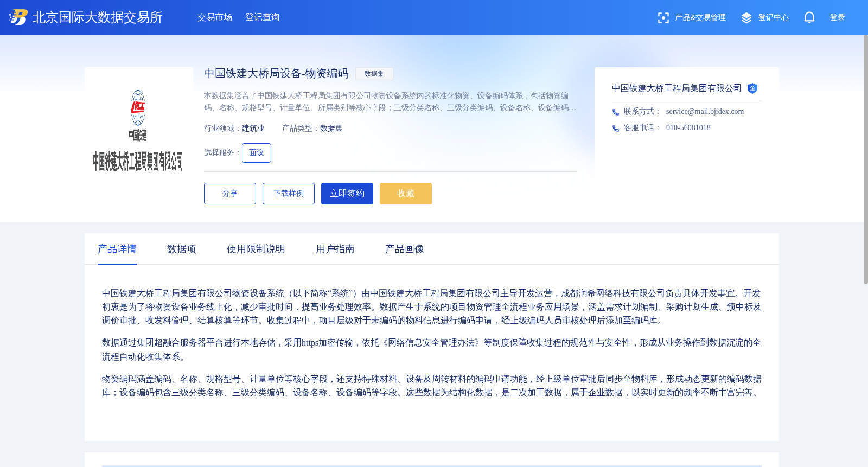Click email service@mail.bjidex.com
The height and width of the screenshot is (467, 868).
click(x=705, y=111)
